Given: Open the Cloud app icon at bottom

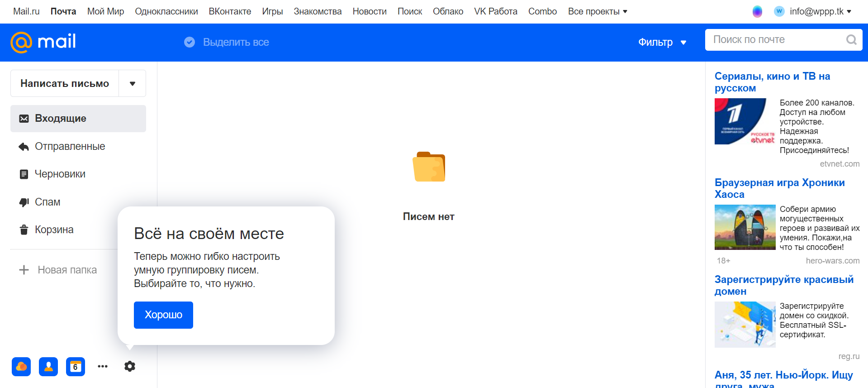Looking at the screenshot, I should click(21, 367).
